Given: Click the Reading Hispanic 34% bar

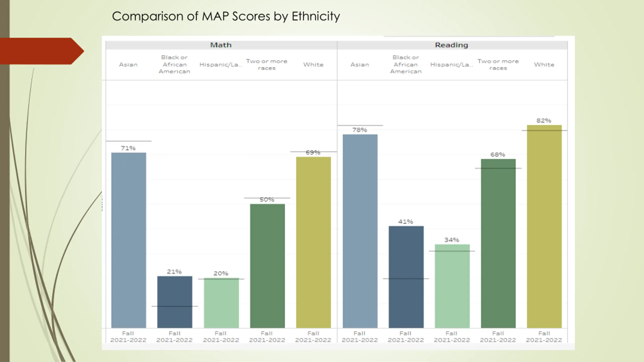Looking at the screenshot, I should point(452,286).
